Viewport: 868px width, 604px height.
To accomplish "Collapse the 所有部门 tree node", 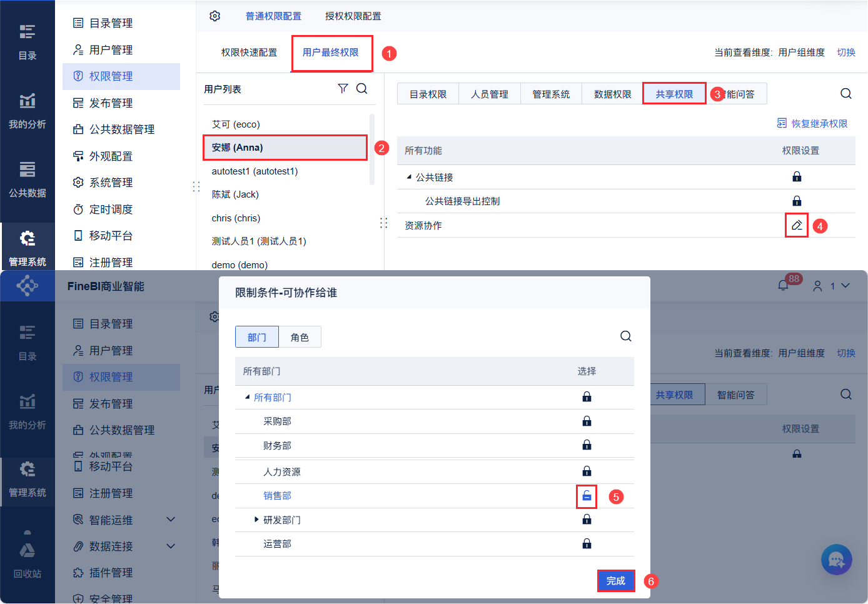I will [x=247, y=397].
